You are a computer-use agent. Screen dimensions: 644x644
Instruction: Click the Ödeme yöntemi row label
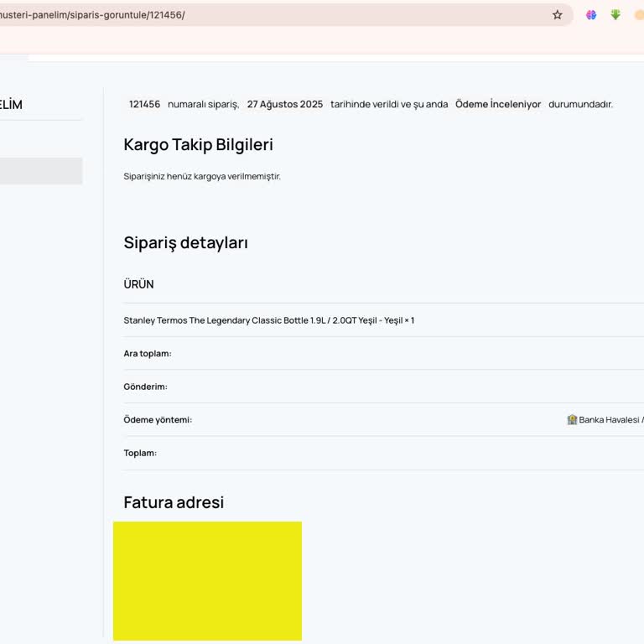158,420
